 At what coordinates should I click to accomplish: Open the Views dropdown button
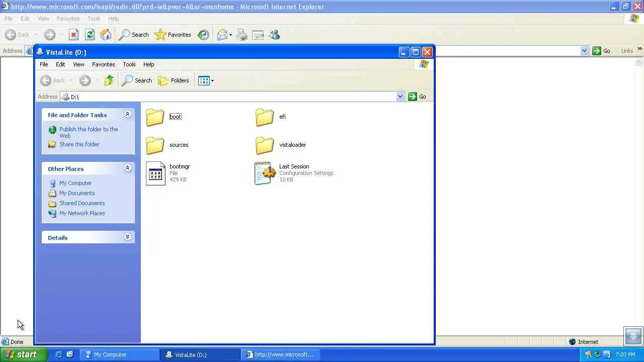pyautogui.click(x=206, y=80)
